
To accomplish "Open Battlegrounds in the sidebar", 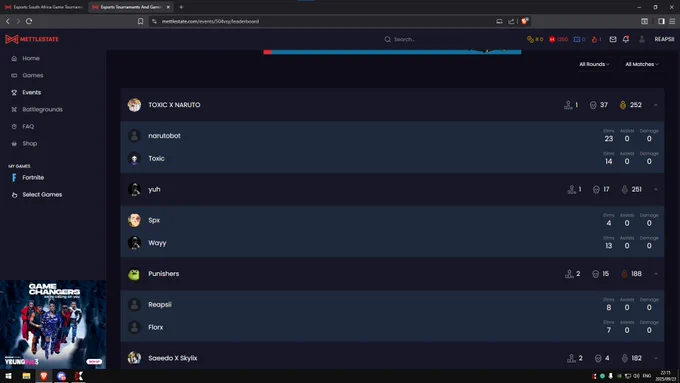I will coord(42,109).
